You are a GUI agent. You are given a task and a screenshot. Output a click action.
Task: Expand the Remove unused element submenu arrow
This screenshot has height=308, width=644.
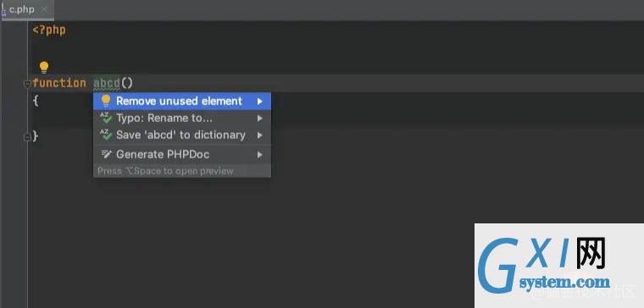click(259, 102)
